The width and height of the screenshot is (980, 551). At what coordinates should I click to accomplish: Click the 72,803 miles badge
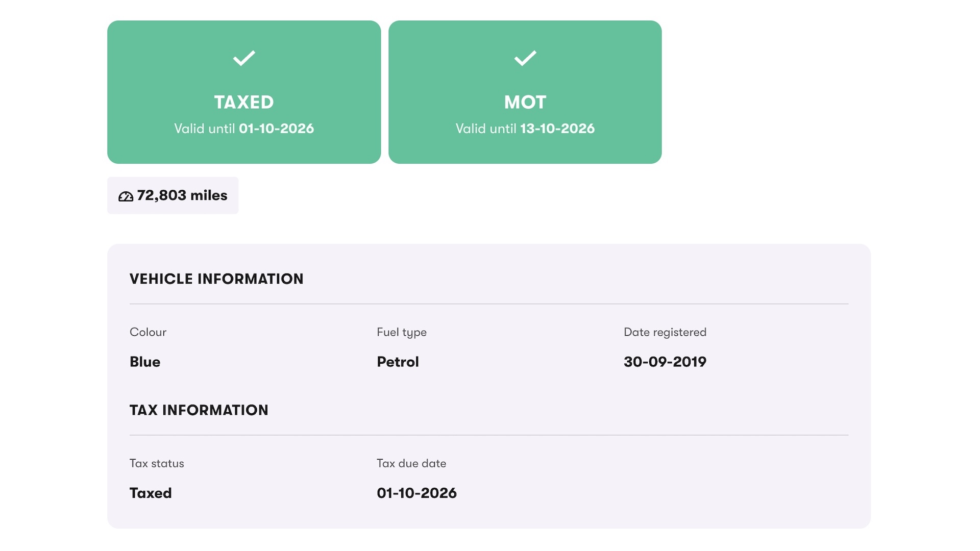point(173,195)
